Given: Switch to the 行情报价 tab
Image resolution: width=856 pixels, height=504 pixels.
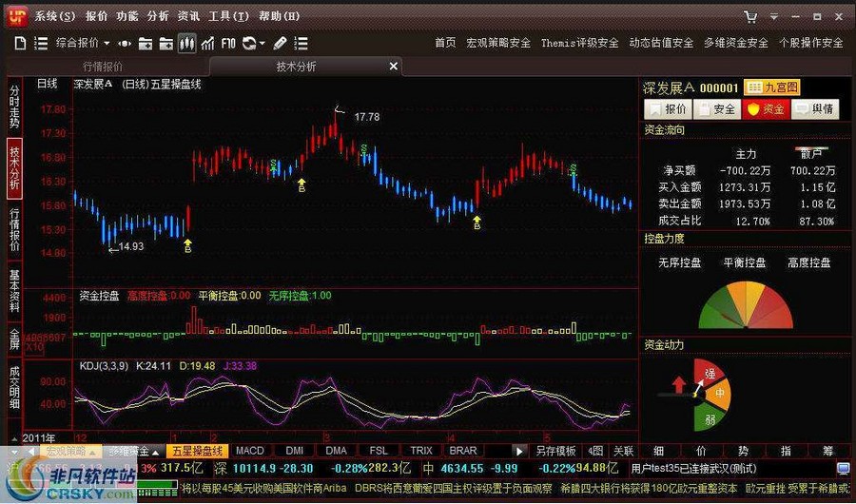Looking at the screenshot, I should (103, 67).
